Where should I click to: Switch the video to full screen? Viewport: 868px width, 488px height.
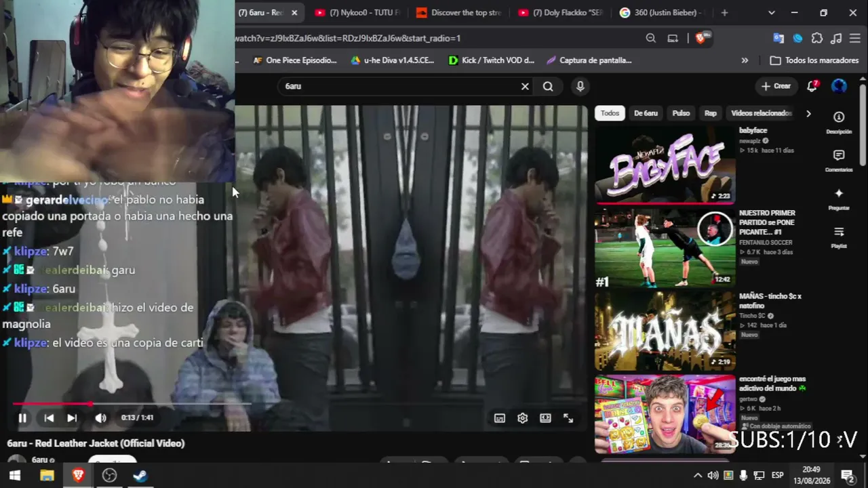pyautogui.click(x=568, y=418)
